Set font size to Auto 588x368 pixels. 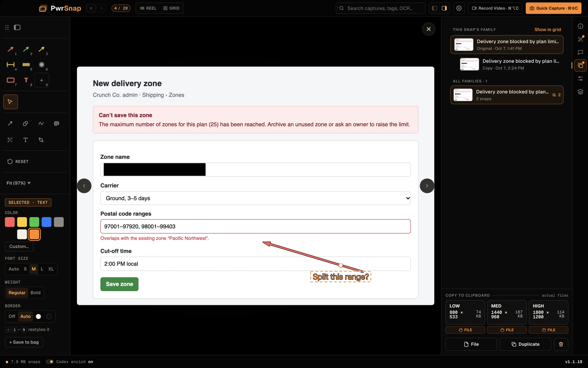pos(14,269)
